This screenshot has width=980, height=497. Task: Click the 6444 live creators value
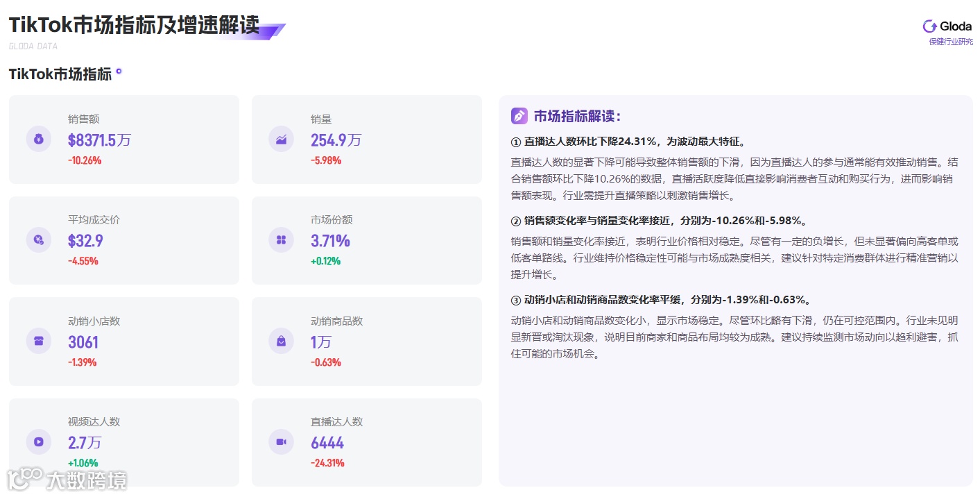327,443
